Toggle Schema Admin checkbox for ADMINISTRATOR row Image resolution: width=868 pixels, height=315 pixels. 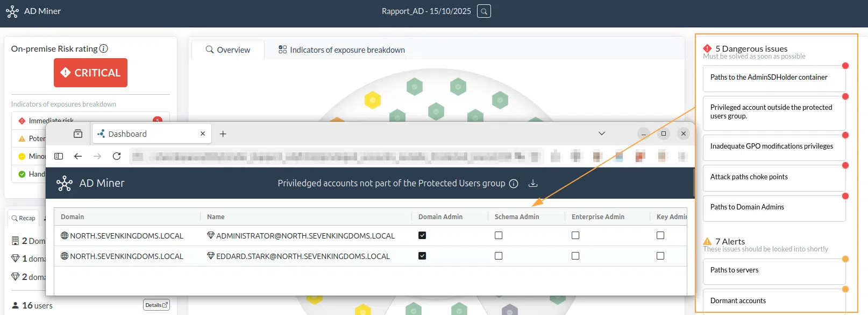pyautogui.click(x=499, y=235)
